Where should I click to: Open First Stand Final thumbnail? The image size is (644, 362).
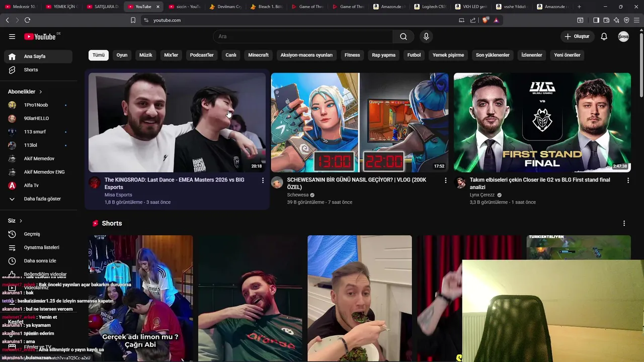[542, 123]
